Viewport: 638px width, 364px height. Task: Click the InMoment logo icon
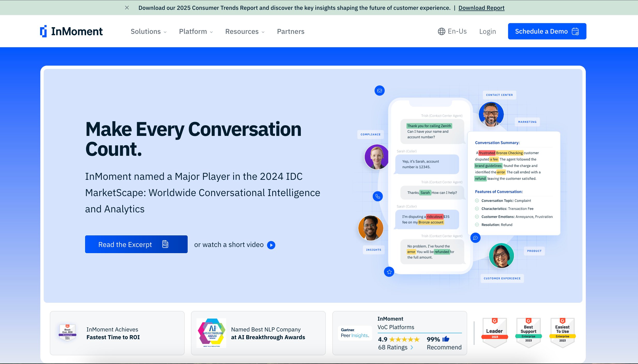pos(43,31)
